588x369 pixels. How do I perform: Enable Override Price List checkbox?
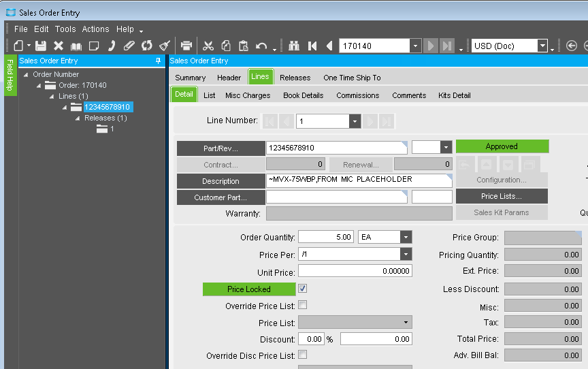[x=302, y=305]
